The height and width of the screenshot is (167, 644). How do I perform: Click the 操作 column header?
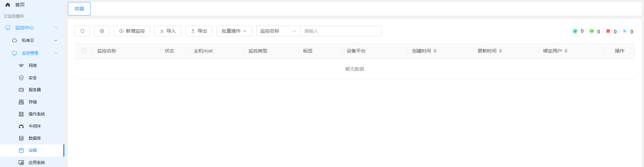[x=620, y=51]
